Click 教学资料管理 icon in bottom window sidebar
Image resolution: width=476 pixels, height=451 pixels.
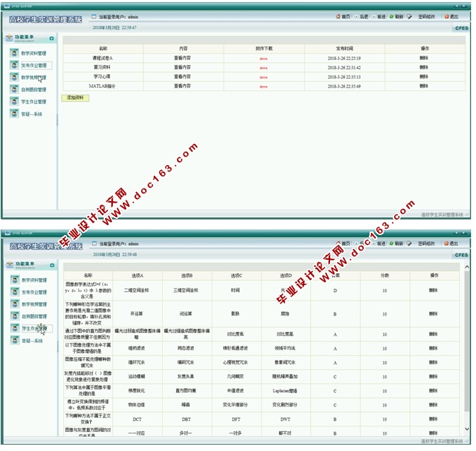pyautogui.click(x=15, y=279)
